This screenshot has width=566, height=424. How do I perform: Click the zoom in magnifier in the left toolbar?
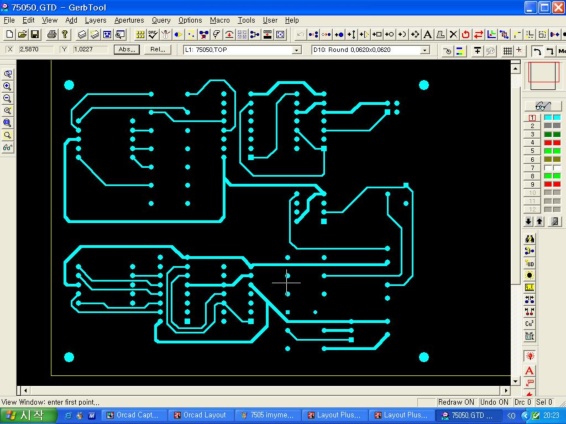pos(7,86)
